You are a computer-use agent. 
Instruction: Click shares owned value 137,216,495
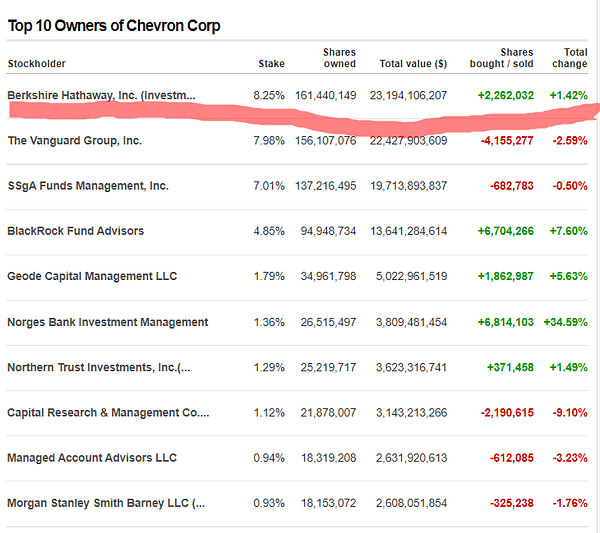[x=326, y=186]
